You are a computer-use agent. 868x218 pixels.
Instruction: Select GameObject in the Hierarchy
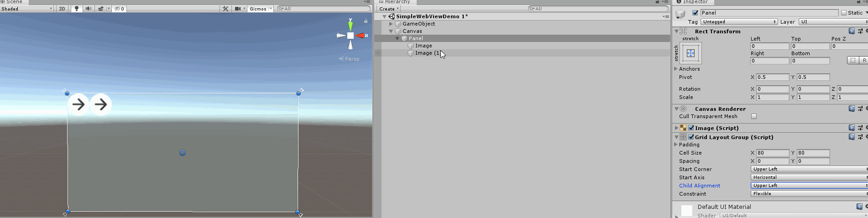[x=418, y=24]
